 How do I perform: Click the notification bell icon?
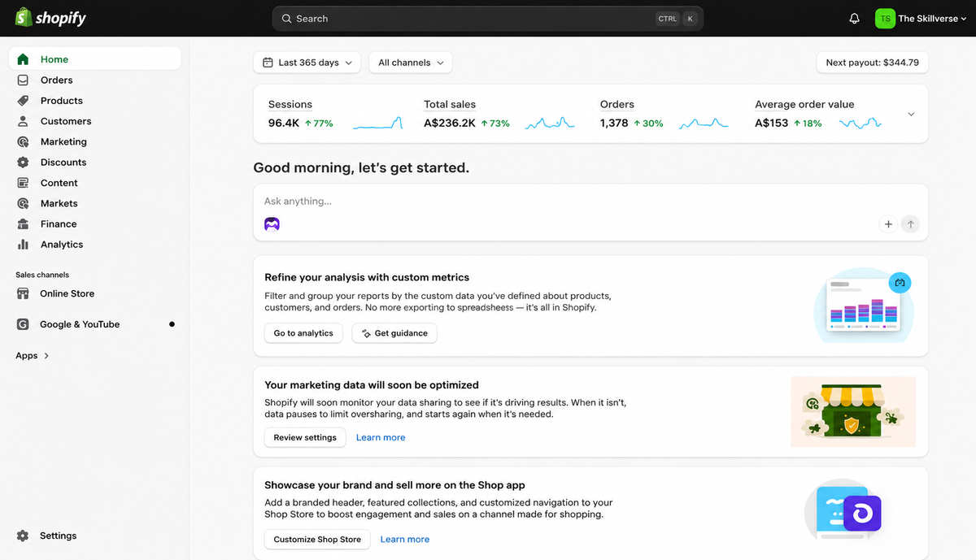tap(854, 18)
